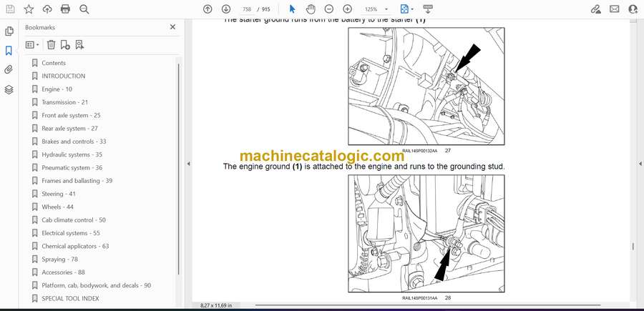
Task: Toggle the page thumbnails panel
Action: coord(9,31)
